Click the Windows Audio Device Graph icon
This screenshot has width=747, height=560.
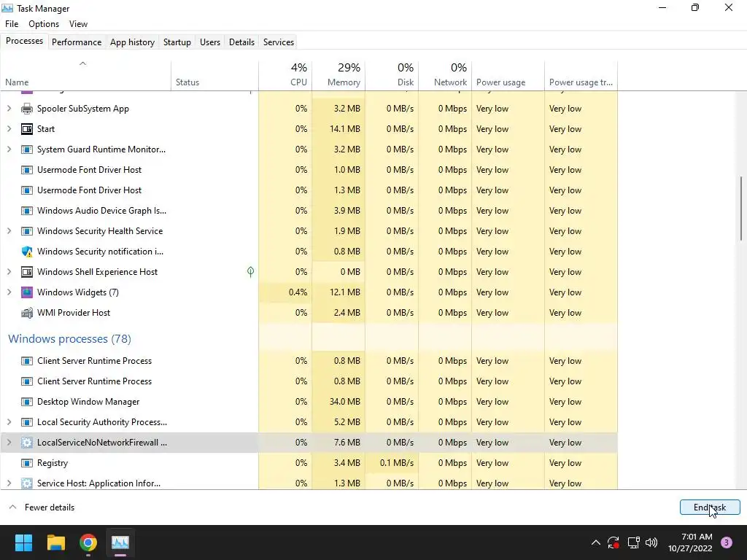pos(27,211)
